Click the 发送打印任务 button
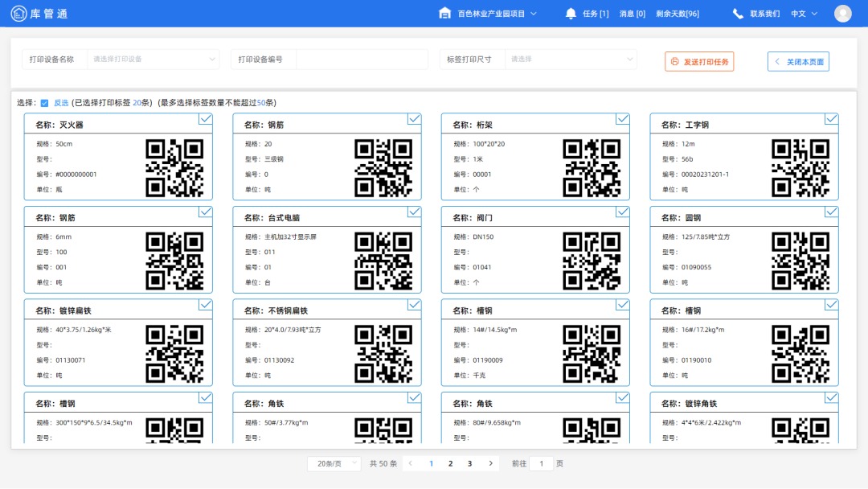868x489 pixels. (698, 61)
